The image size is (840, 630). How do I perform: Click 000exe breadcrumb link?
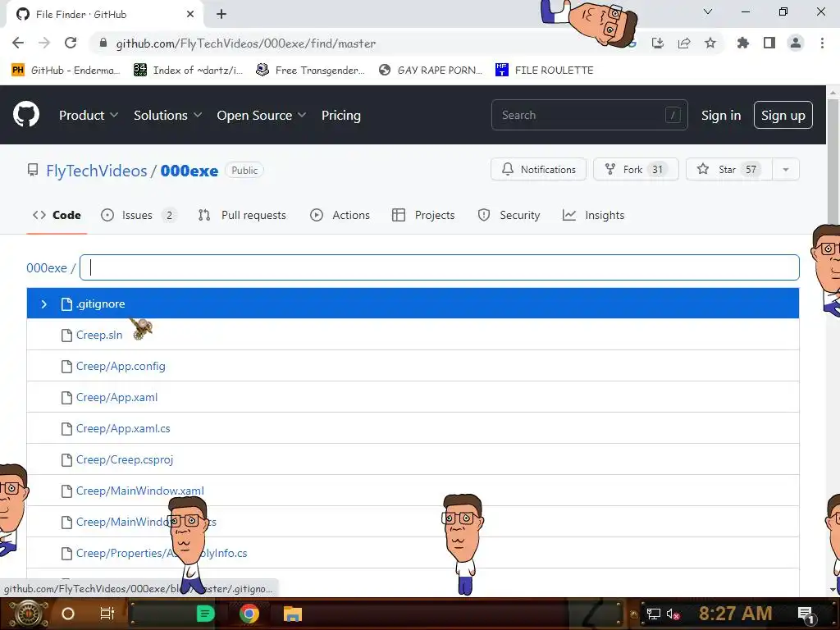coord(47,268)
